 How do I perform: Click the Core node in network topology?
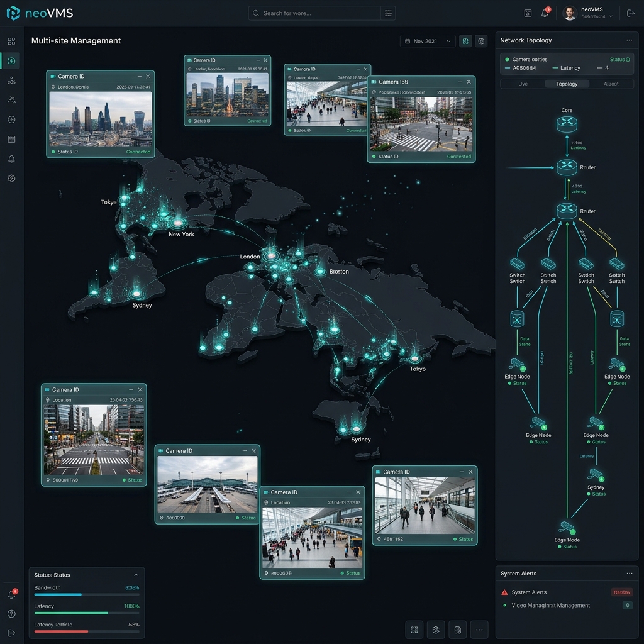(567, 124)
